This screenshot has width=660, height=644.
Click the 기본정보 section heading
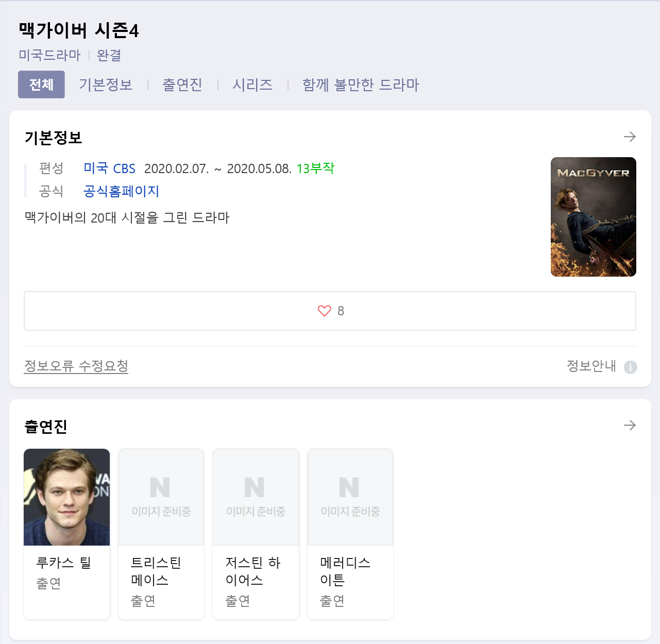click(54, 138)
